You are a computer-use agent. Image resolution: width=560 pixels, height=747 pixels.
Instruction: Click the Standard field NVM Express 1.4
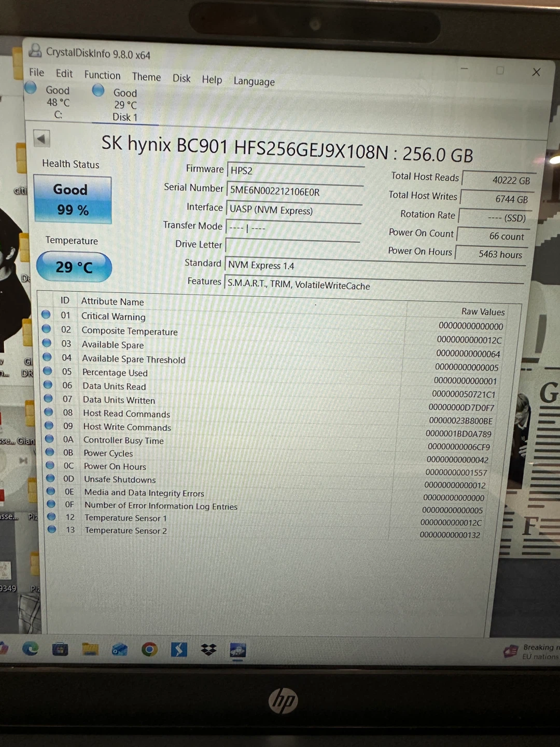point(375,268)
